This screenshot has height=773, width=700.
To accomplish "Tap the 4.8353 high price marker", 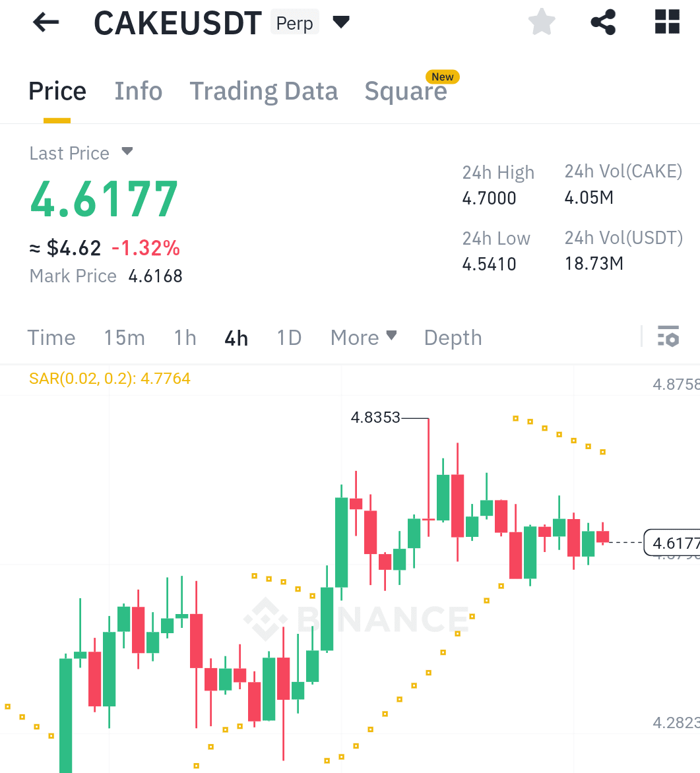I will tap(375, 417).
